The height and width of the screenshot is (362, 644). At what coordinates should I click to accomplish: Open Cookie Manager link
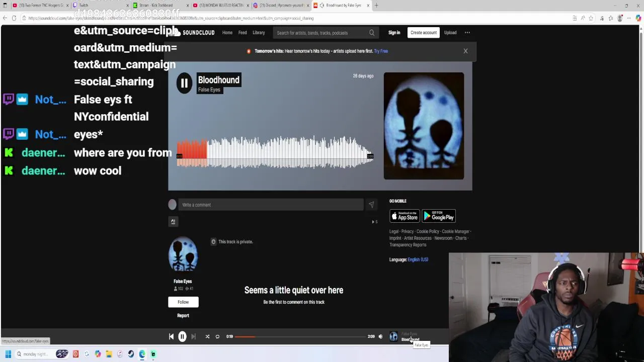click(455, 231)
